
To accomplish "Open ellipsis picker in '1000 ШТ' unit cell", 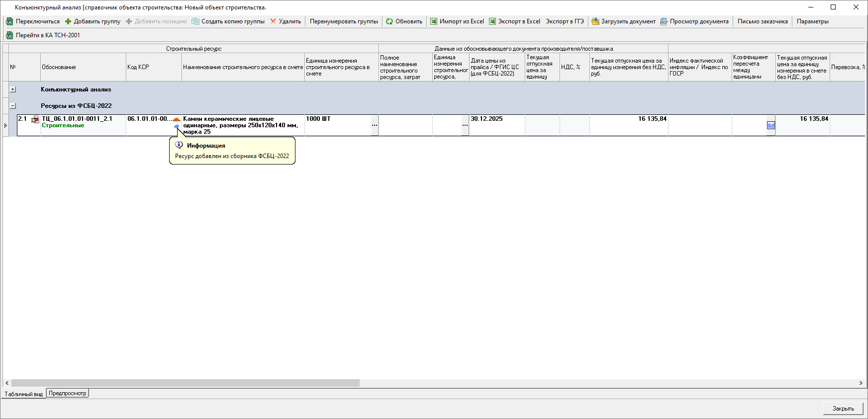I will [374, 125].
